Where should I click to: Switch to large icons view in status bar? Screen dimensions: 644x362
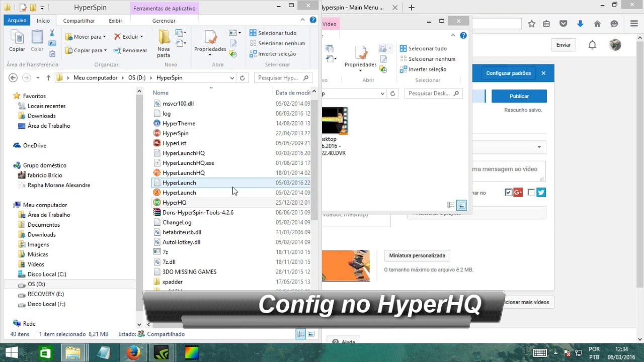pyautogui.click(x=311, y=334)
